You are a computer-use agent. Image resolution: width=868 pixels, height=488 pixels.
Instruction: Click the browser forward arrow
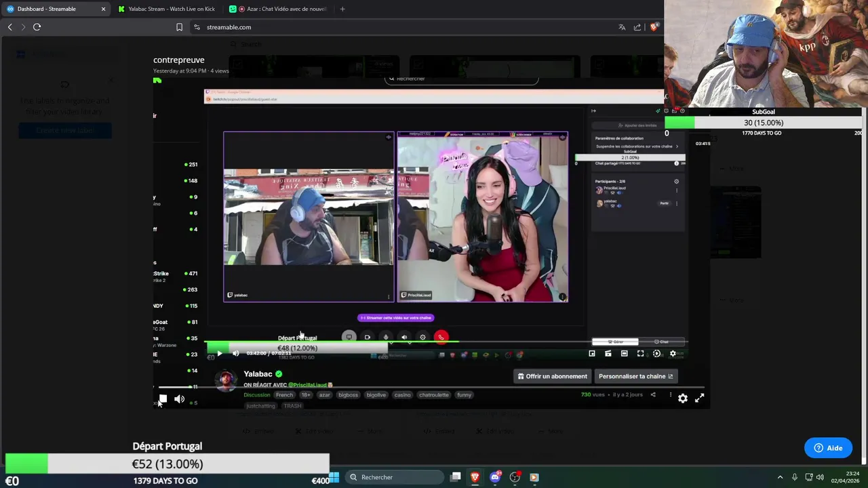tap(23, 27)
